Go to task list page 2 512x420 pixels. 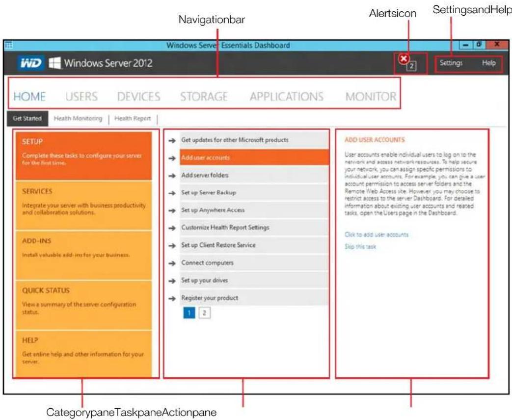(204, 313)
